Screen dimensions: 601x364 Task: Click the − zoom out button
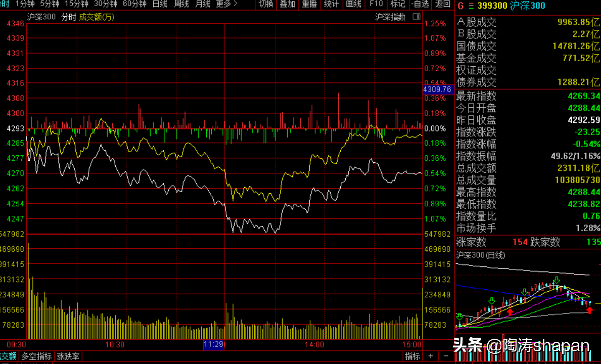point(446,356)
